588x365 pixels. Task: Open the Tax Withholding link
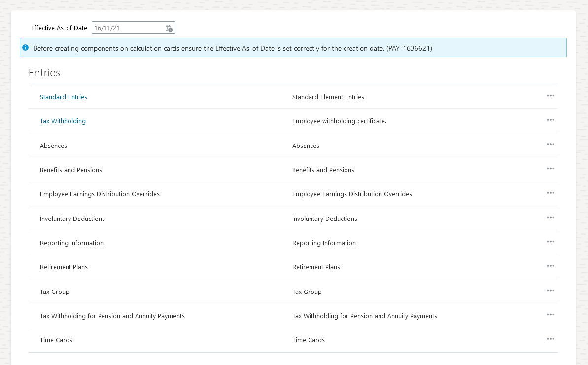click(63, 121)
